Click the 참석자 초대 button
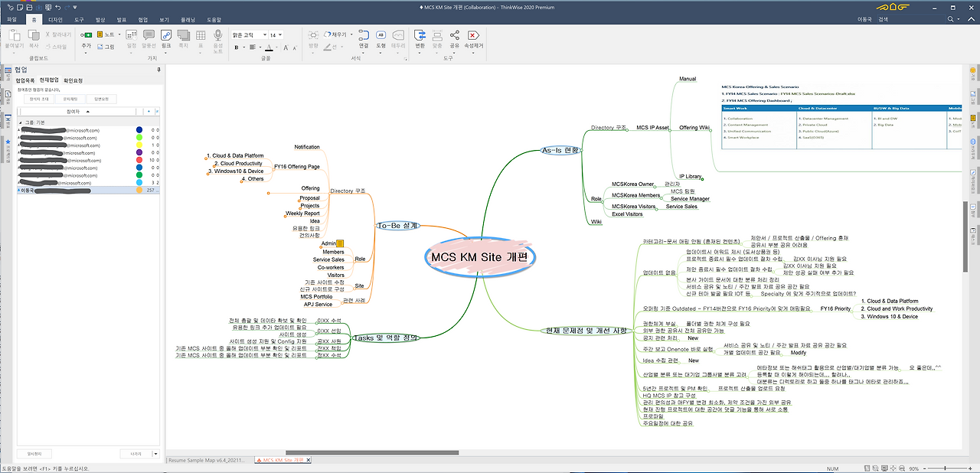 click(40, 99)
